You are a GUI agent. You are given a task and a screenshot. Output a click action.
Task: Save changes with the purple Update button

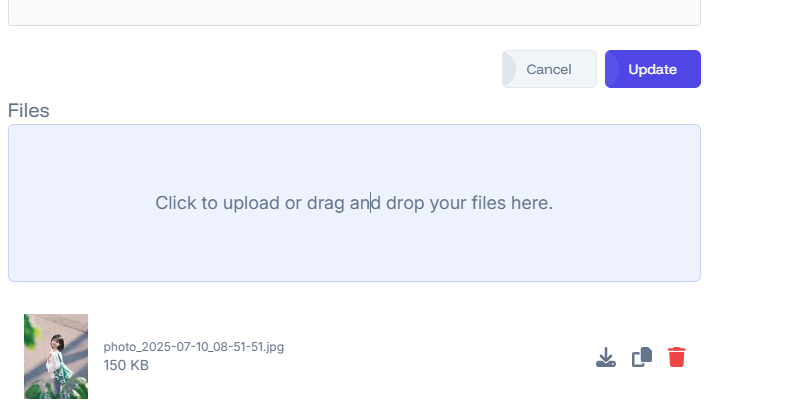click(x=653, y=69)
